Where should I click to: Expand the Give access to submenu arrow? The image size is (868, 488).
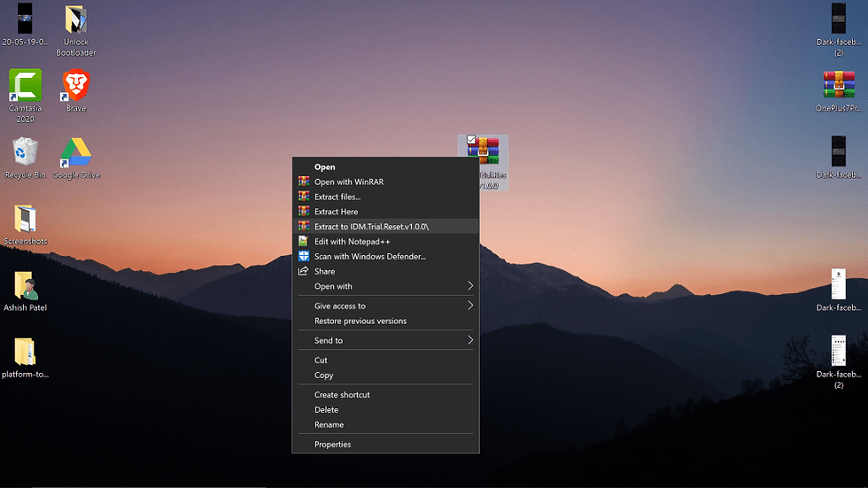pyautogui.click(x=470, y=306)
